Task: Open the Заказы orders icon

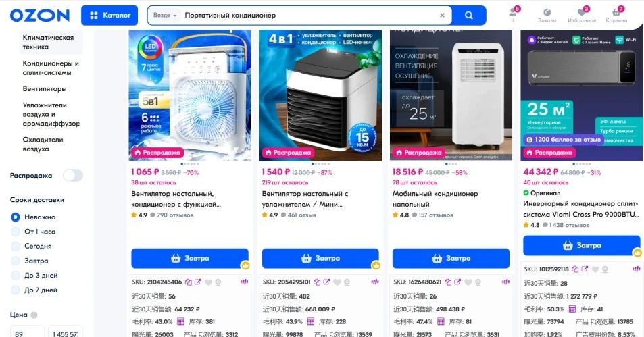Action: 547,15
